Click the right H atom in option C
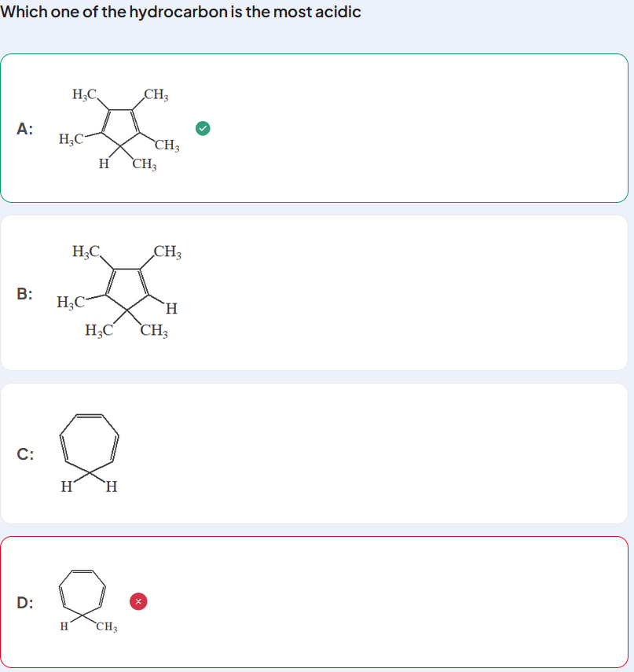Image resolution: width=634 pixels, height=672 pixels. pos(112,487)
